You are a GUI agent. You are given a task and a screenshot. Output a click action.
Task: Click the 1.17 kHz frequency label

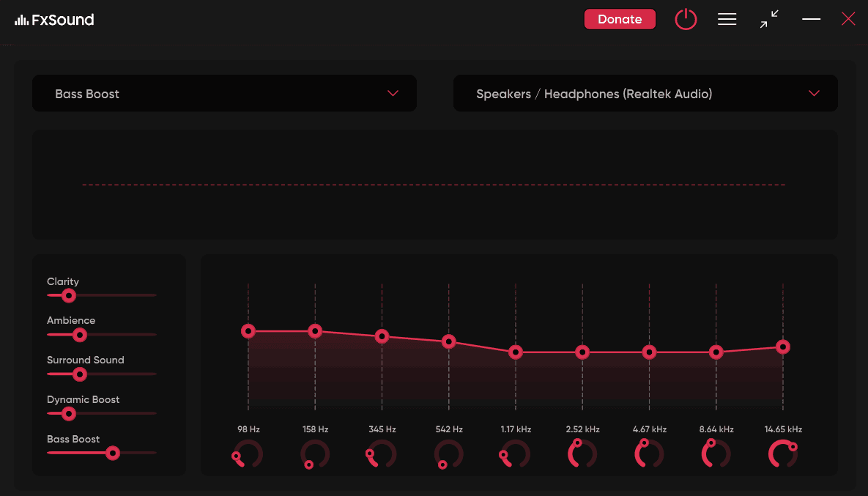516,429
